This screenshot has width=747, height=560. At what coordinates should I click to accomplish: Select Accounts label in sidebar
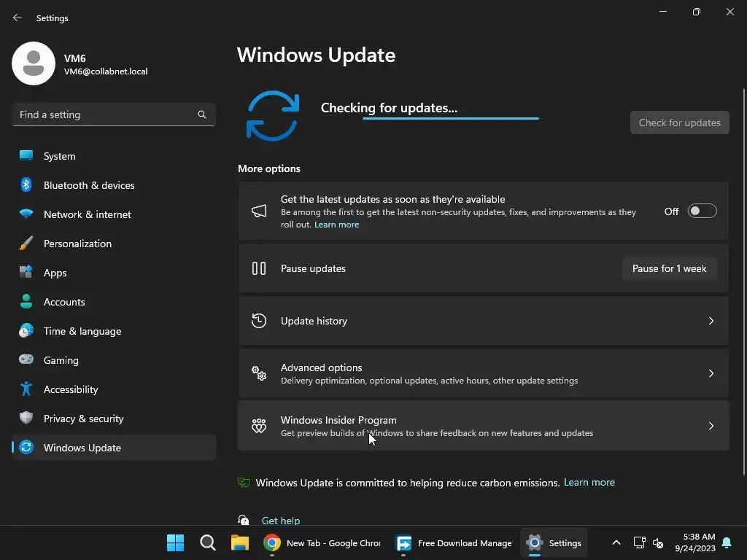[x=64, y=302]
